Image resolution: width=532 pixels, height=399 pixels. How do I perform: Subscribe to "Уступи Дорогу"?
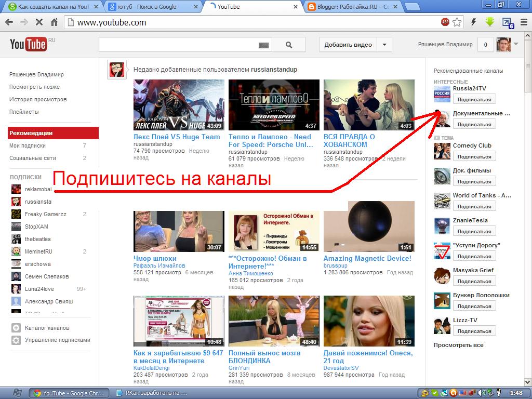(x=474, y=256)
